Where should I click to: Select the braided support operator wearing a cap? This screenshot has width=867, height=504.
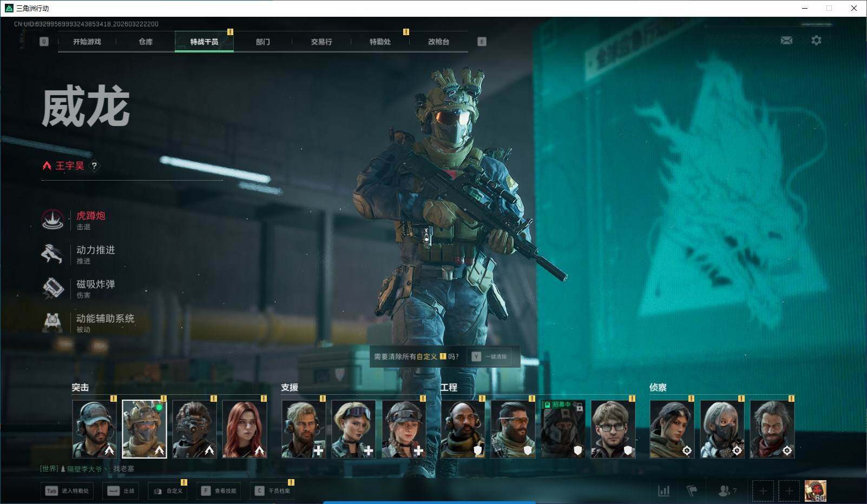pyautogui.click(x=404, y=429)
